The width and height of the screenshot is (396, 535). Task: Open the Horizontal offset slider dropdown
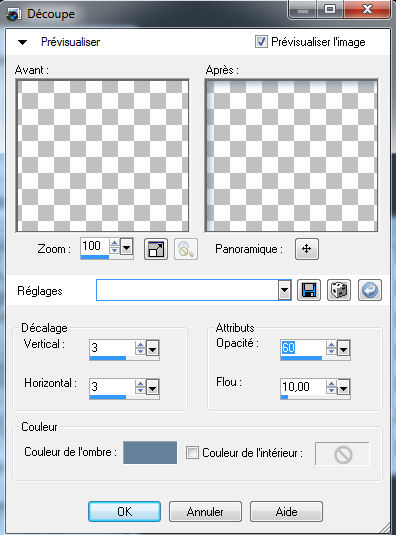pos(152,388)
